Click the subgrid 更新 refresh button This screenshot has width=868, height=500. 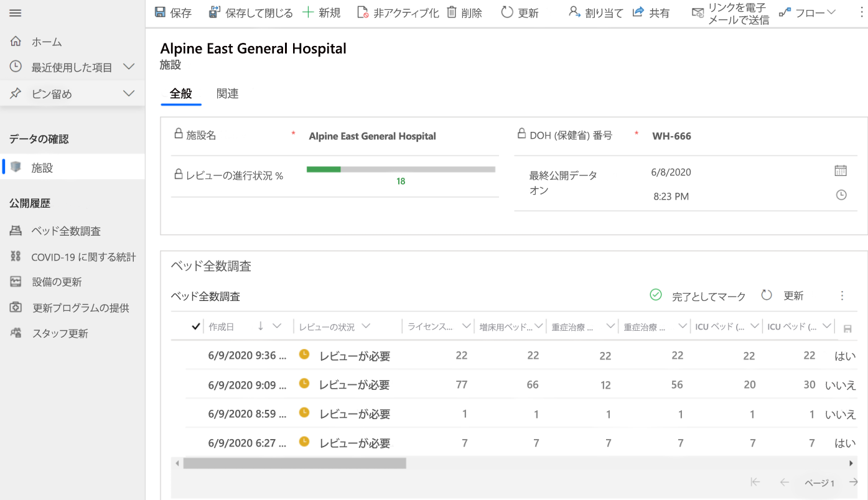pos(783,296)
